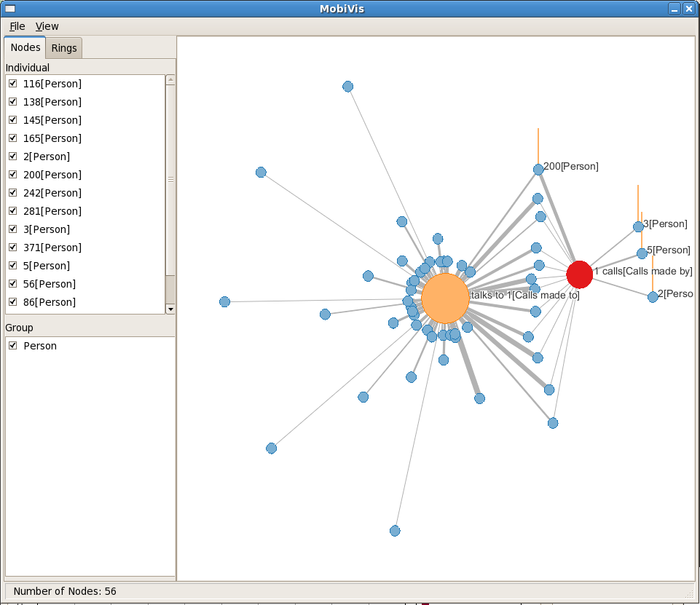Click the blue node labeled 3[Person]

tap(638, 226)
